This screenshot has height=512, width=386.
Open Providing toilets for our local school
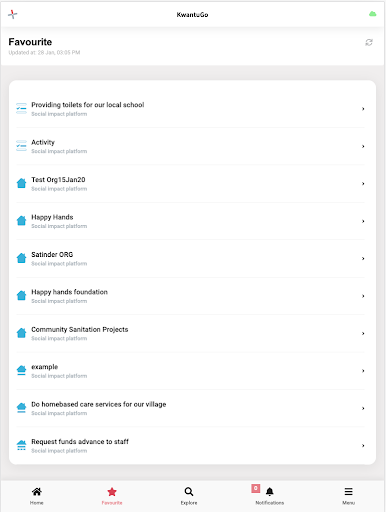pyautogui.click(x=190, y=109)
